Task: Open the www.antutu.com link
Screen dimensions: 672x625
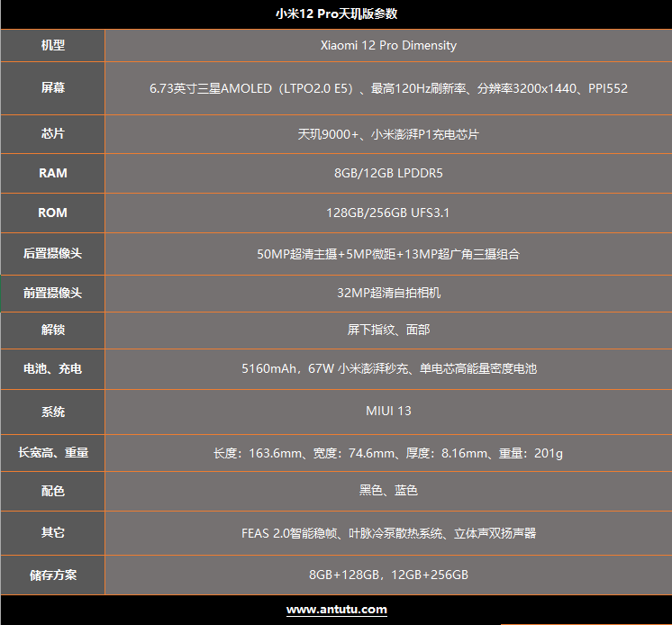Action: (x=336, y=609)
